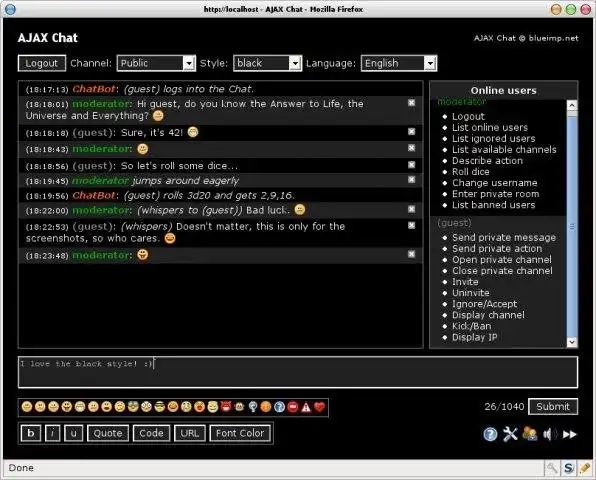Collapse the (guest) user entry in online users
The image size is (596, 480).
pos(454,222)
